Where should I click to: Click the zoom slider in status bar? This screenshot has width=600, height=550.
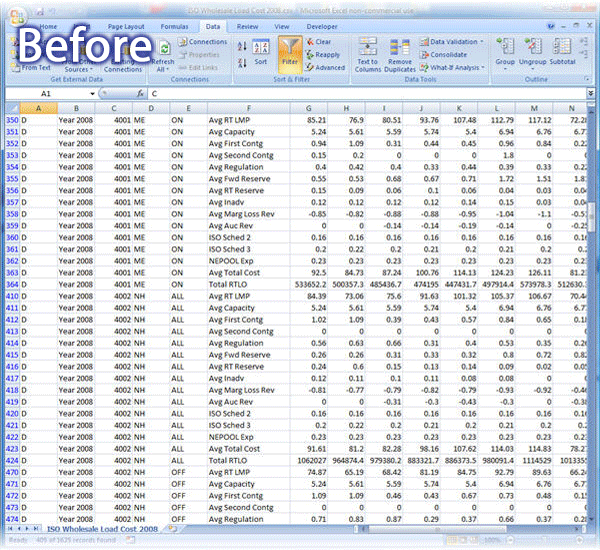[x=543, y=540]
